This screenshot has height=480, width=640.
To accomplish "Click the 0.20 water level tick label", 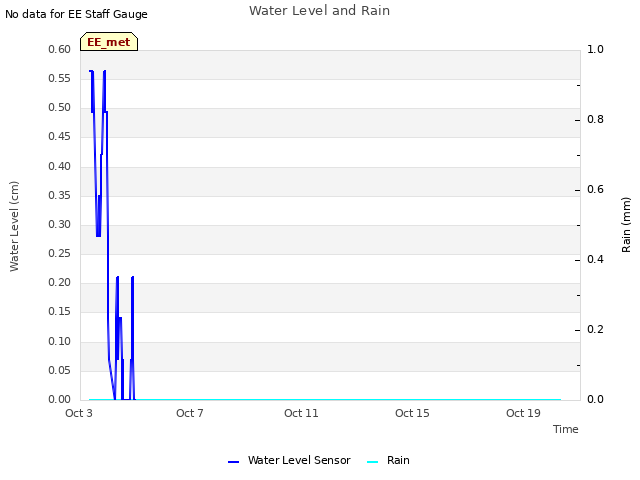I will 60,282.
